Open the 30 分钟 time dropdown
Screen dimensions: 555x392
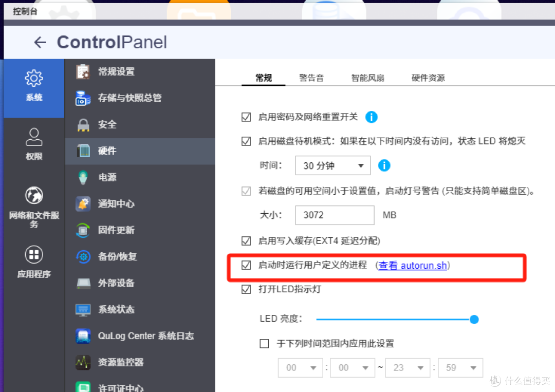tap(332, 165)
